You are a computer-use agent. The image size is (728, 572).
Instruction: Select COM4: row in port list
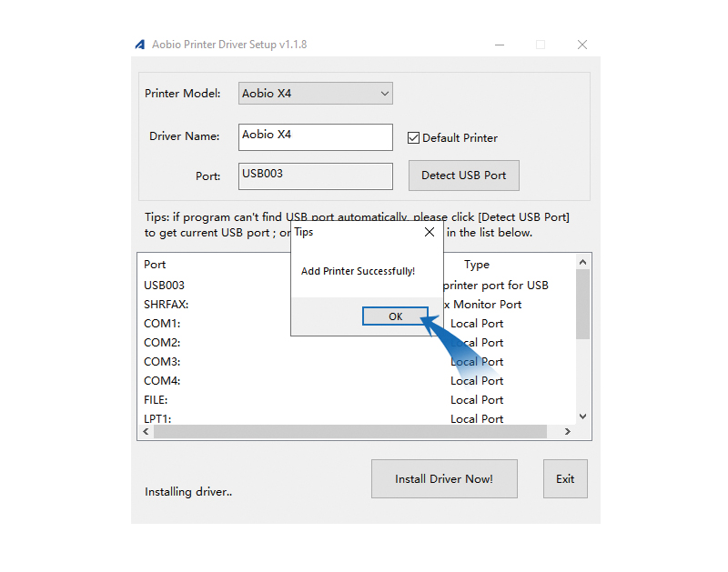click(x=357, y=380)
